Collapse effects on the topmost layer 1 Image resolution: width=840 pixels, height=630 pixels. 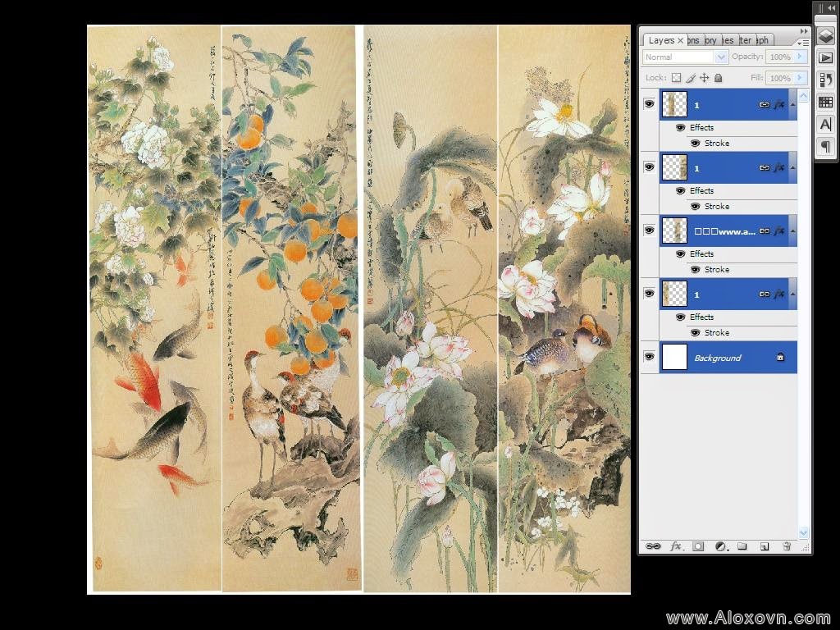[x=793, y=105]
